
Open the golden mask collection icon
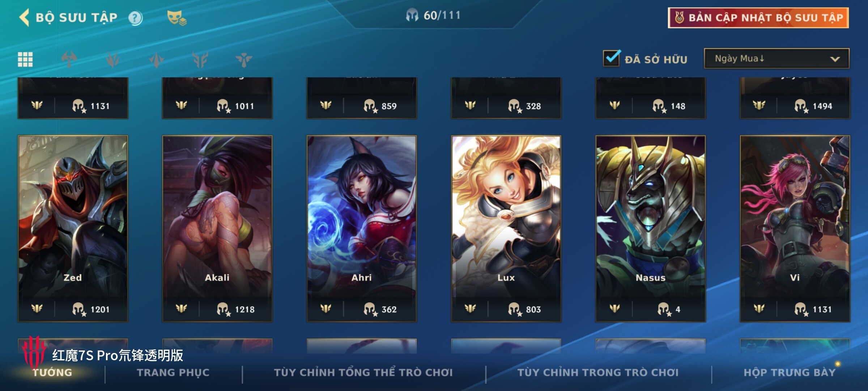(176, 18)
